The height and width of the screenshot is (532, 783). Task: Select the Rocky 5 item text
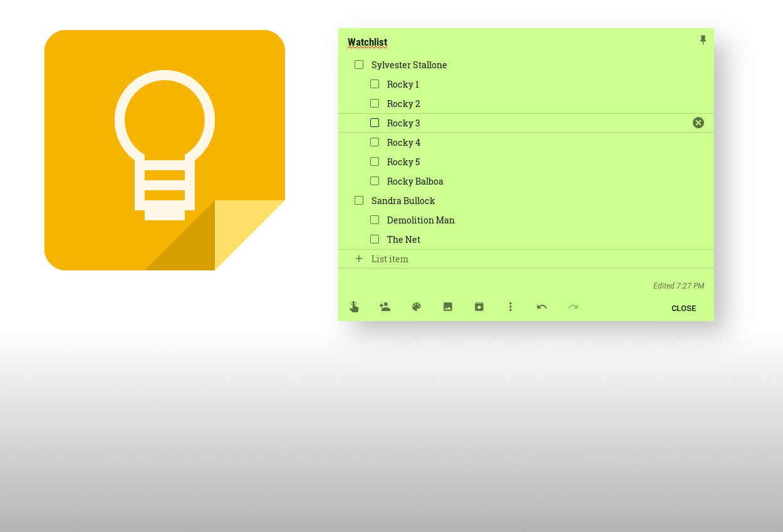(403, 162)
